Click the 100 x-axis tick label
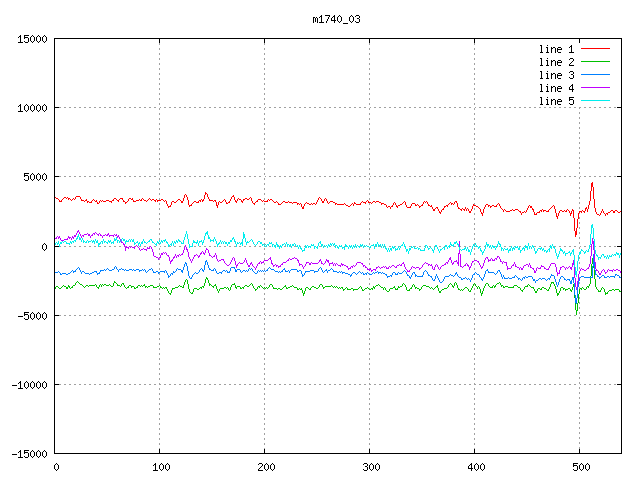Screen dimensions: 640x480 click(160, 467)
